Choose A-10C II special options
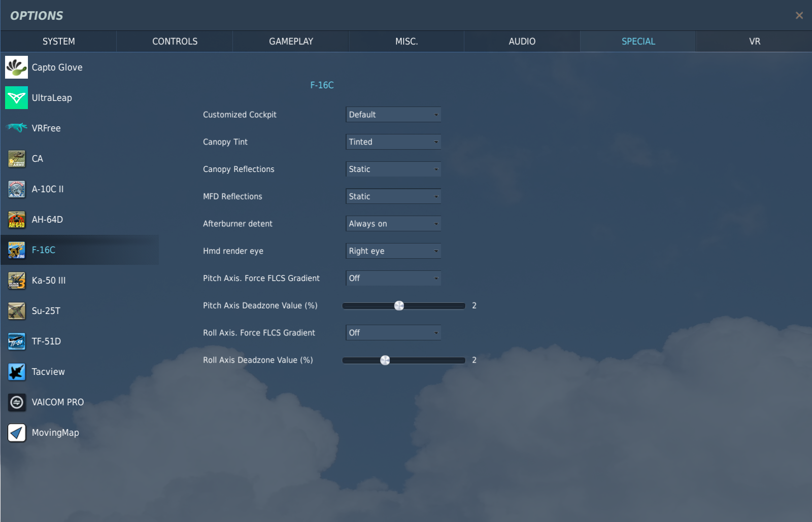Image resolution: width=812 pixels, height=522 pixels. [80, 189]
